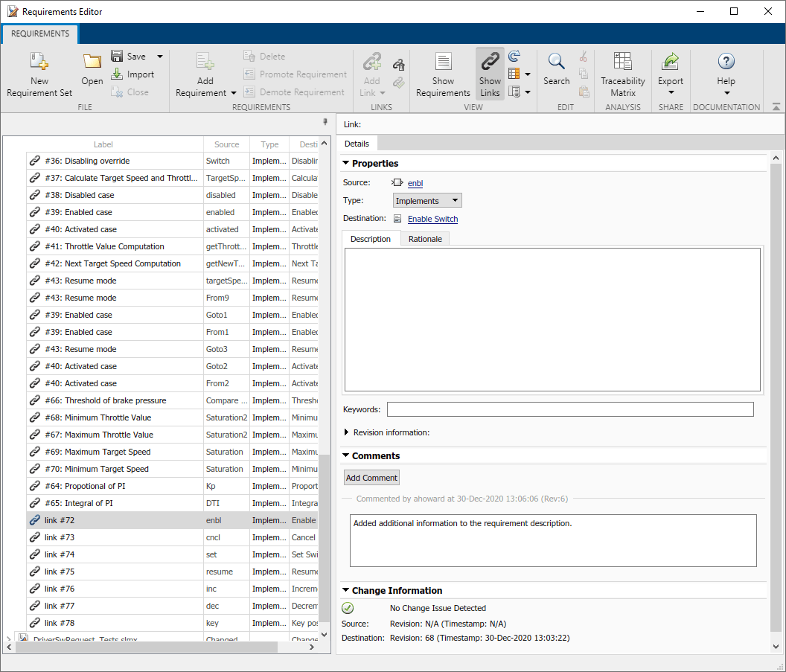
Task: Expand the Revision information section
Action: (347, 432)
